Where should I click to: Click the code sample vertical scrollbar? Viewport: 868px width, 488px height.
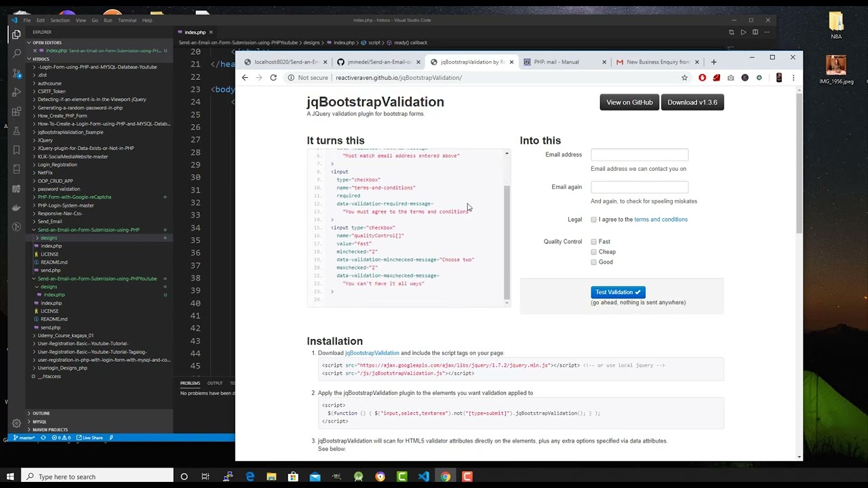[507, 243]
